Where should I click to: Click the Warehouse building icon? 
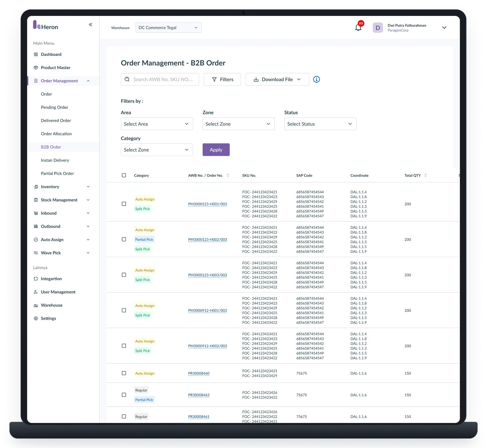pyautogui.click(x=36, y=305)
